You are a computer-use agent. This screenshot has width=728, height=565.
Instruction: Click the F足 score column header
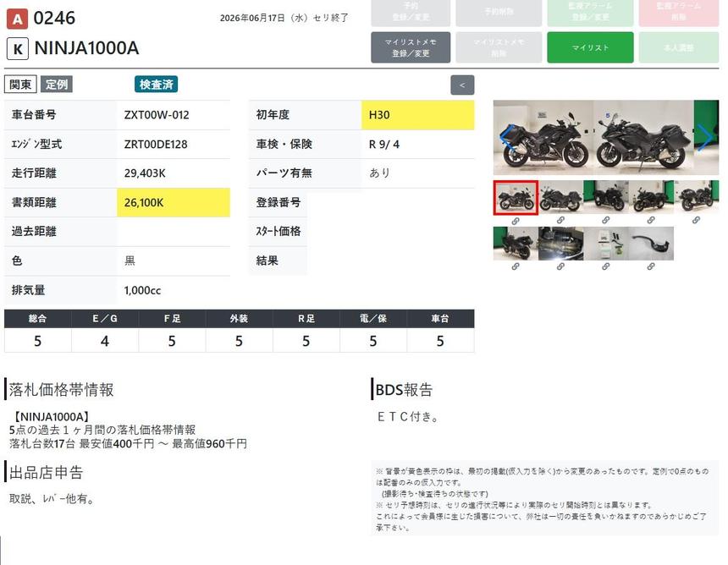pos(172,319)
